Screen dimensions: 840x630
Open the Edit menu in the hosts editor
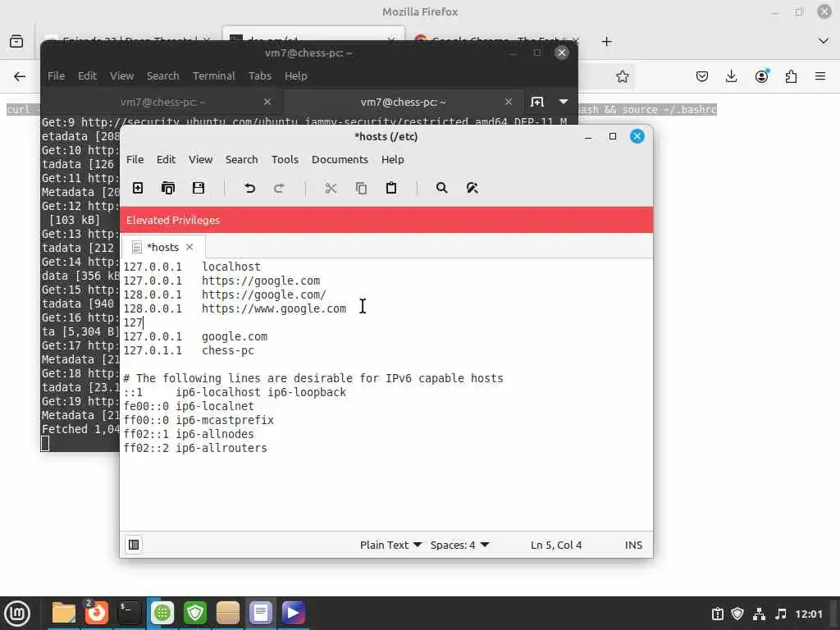pyautogui.click(x=166, y=160)
